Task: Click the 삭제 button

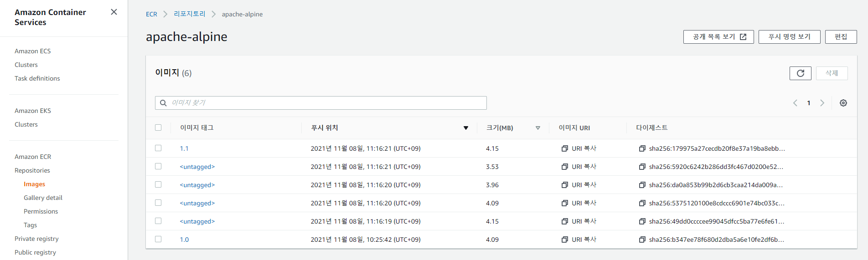Action: tap(832, 73)
